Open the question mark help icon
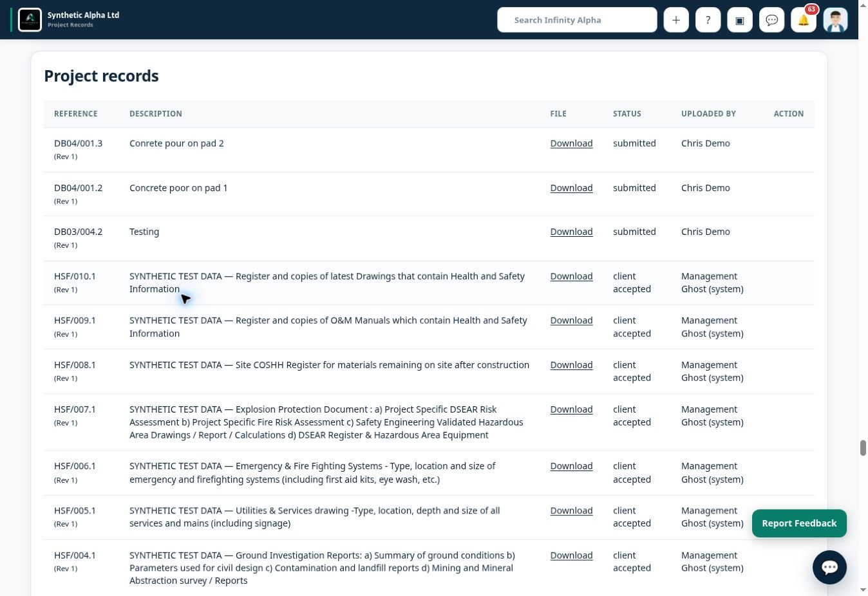The height and width of the screenshot is (596, 868). tap(708, 20)
